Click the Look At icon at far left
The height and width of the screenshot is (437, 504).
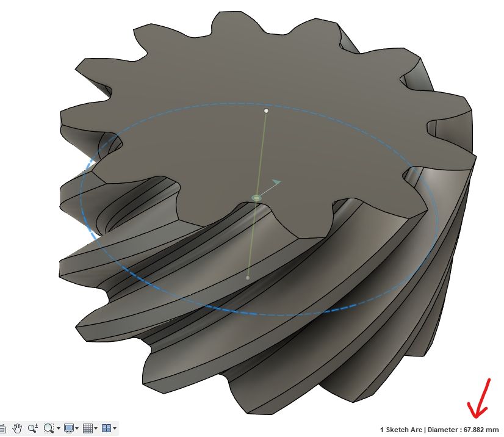[3, 428]
